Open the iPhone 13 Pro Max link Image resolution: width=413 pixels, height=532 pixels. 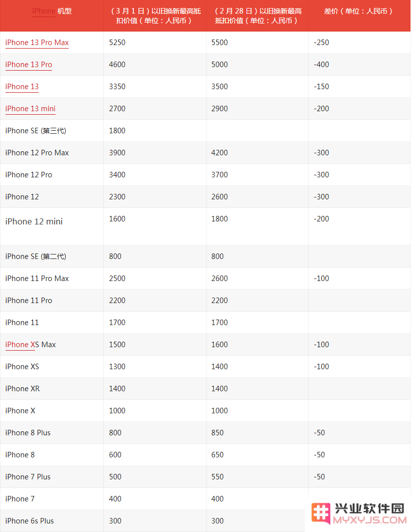coord(37,43)
